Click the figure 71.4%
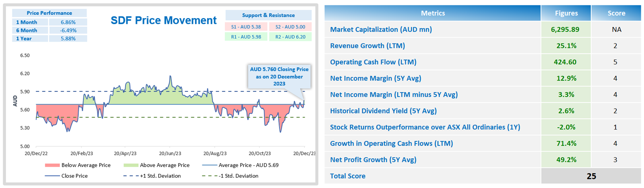This screenshot has height=188, width=644. [566, 143]
